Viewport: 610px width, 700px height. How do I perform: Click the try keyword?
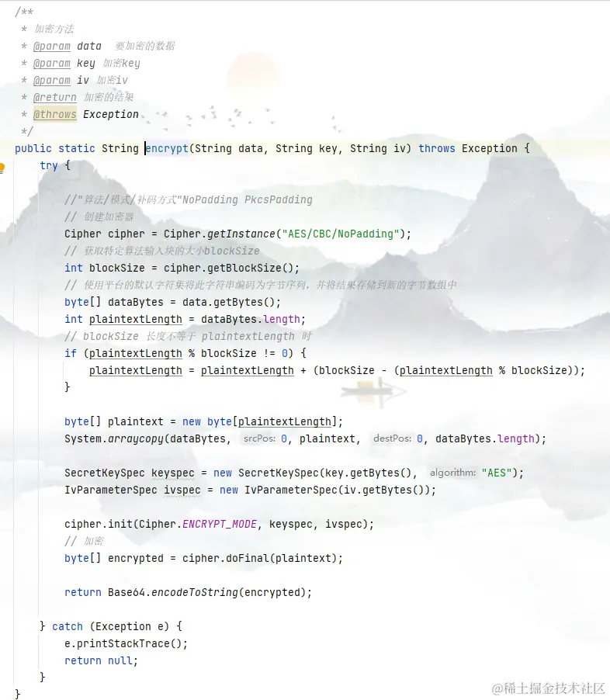point(49,165)
